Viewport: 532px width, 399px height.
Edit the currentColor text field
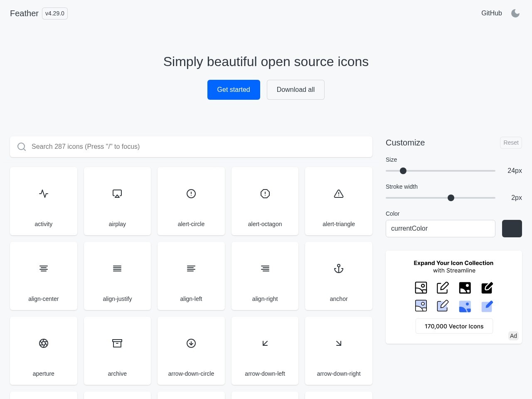click(x=441, y=229)
